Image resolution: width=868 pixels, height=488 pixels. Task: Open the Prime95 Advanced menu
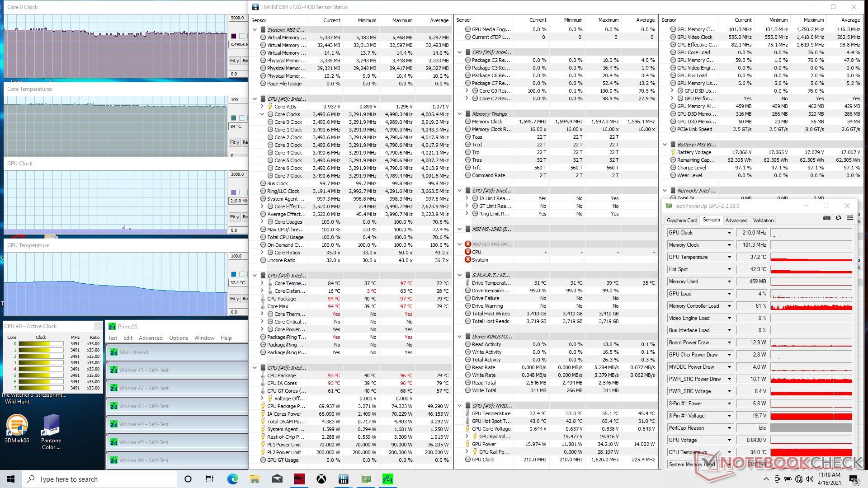(151, 338)
